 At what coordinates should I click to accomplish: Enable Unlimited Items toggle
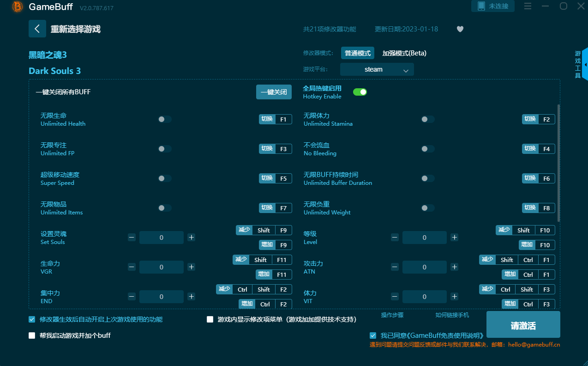[x=165, y=208]
